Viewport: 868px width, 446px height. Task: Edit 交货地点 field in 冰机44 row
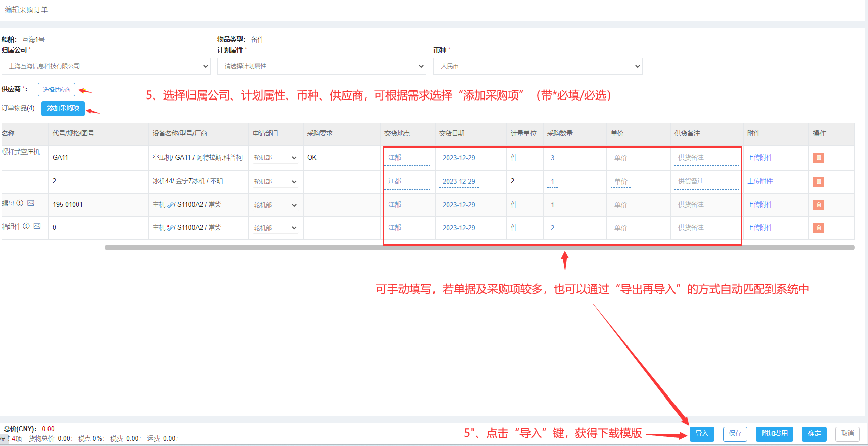(407, 182)
